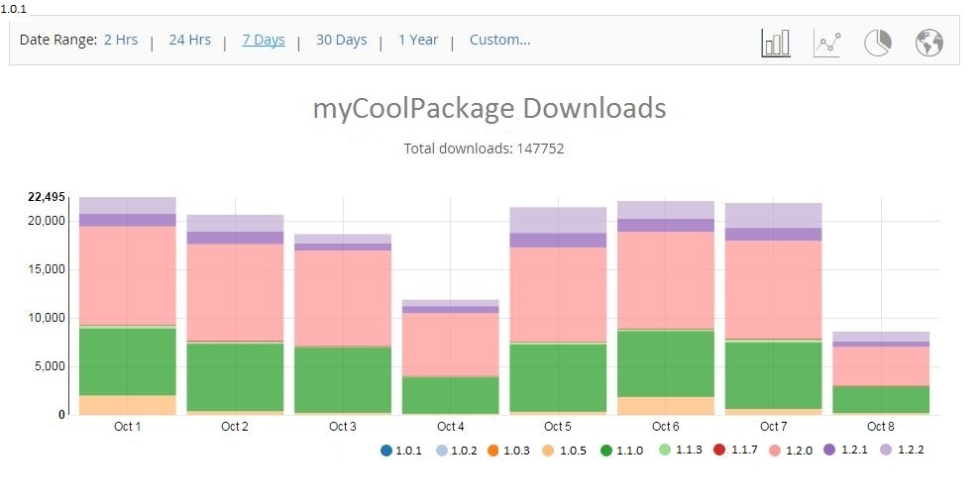Image resolution: width=980 pixels, height=501 pixels.
Task: Click the green 1.1.0 segment on Oct 4
Action: [x=450, y=394]
